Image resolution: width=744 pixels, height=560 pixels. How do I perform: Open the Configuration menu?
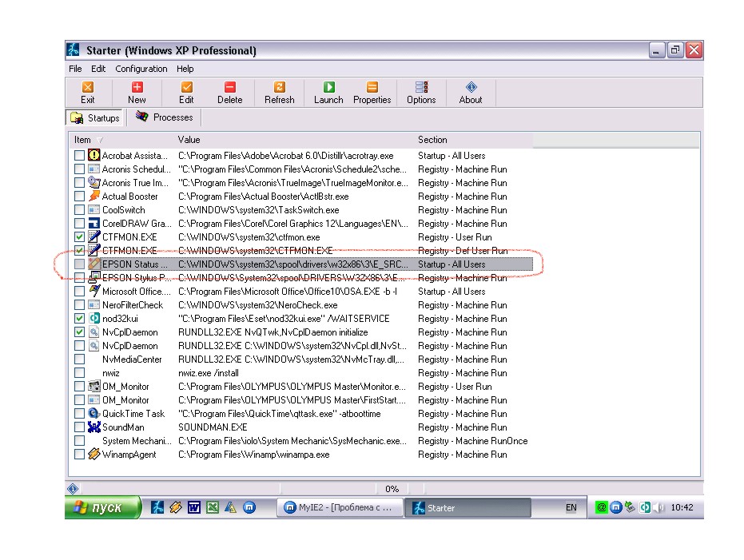click(141, 69)
